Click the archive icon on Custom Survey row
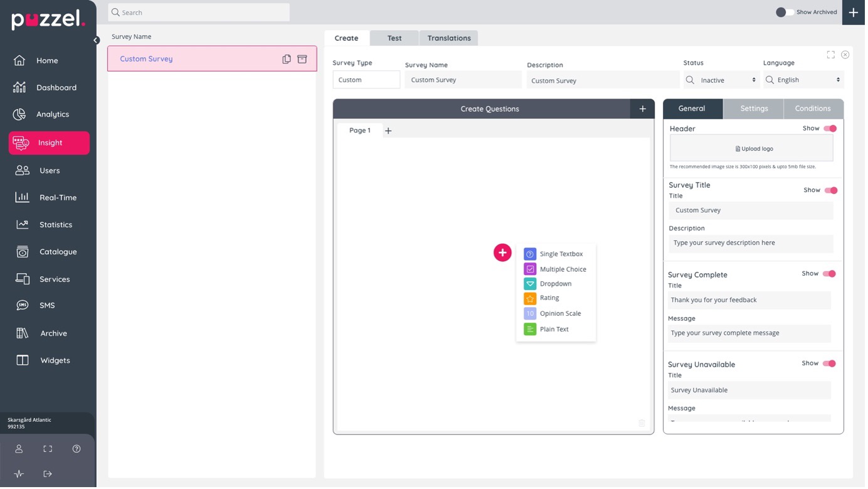This screenshot has height=489, width=868. tap(303, 59)
